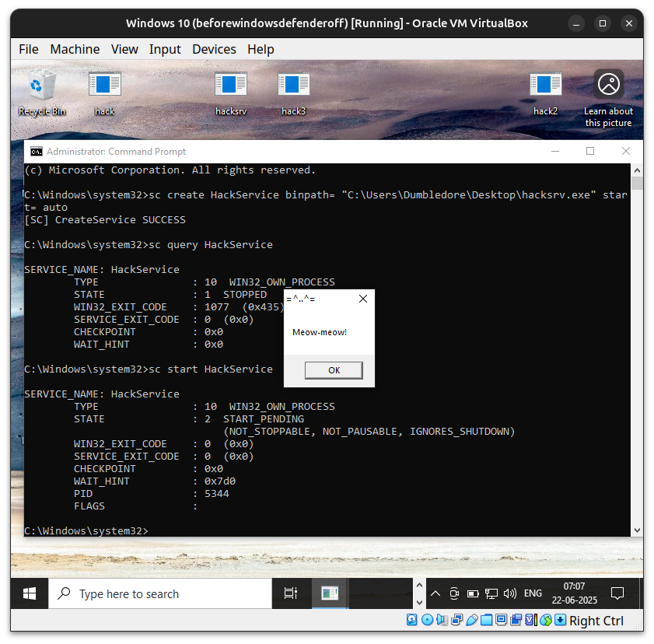Click the ENG language indicator
The image size is (654, 644).
point(533,593)
